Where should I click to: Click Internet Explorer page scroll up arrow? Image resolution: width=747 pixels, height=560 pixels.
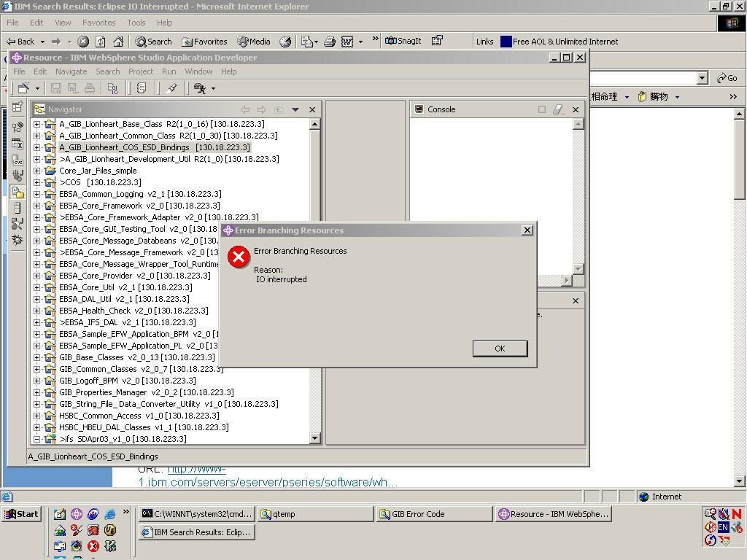[x=739, y=113]
